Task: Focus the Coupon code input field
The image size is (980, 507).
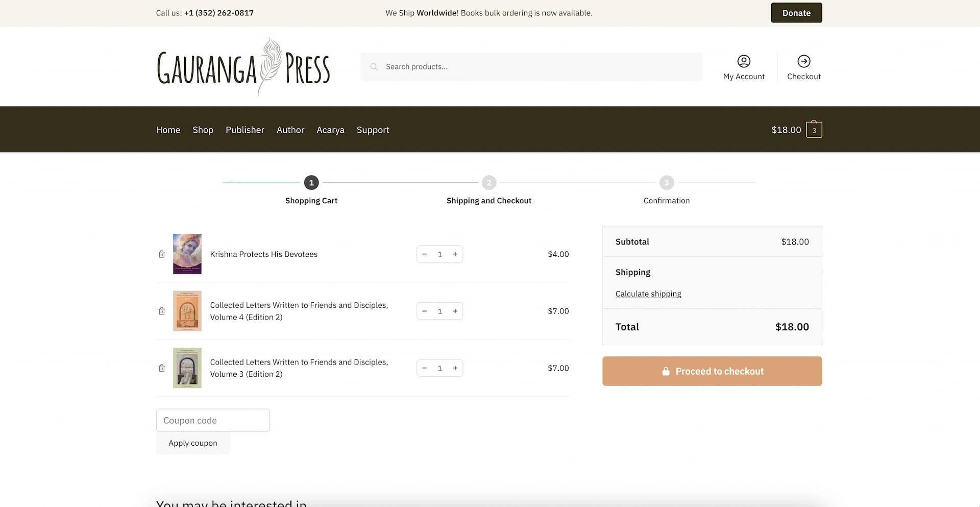Action: [x=213, y=420]
